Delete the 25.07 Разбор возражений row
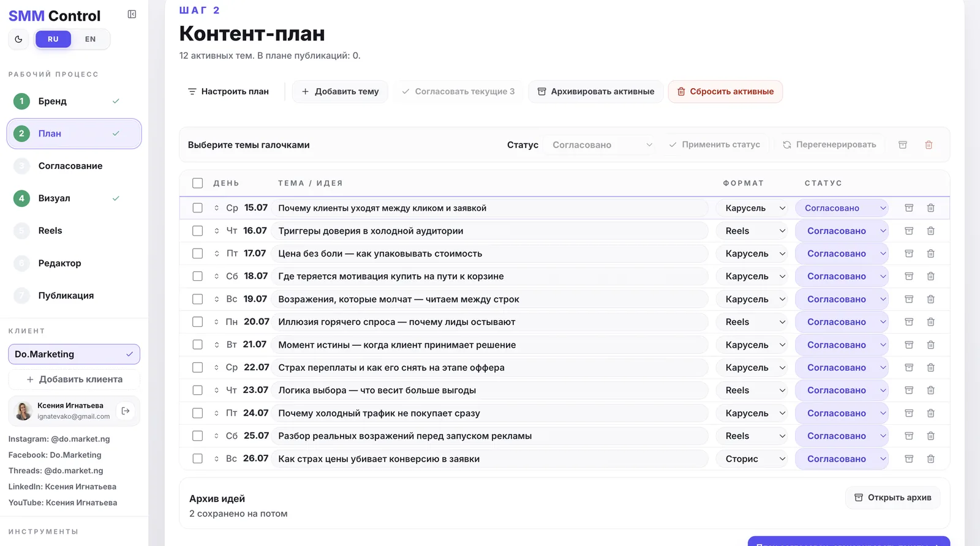This screenshot has width=980, height=546. click(x=930, y=436)
